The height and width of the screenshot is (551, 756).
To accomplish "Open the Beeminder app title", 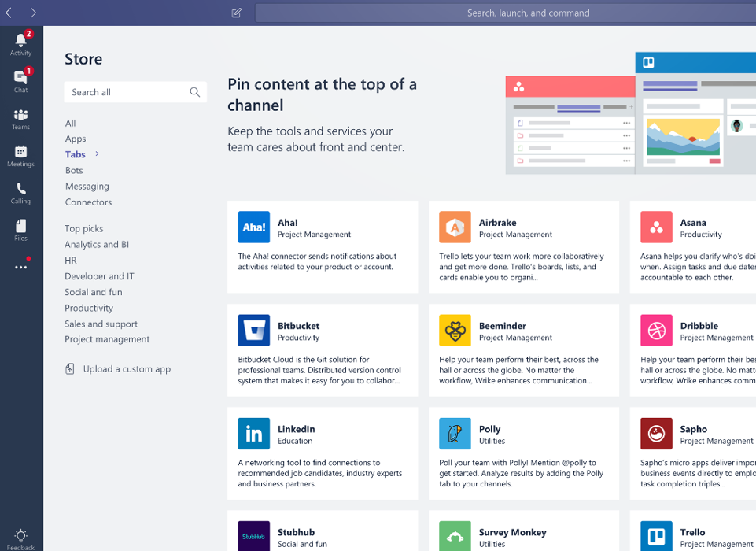I will (x=503, y=326).
